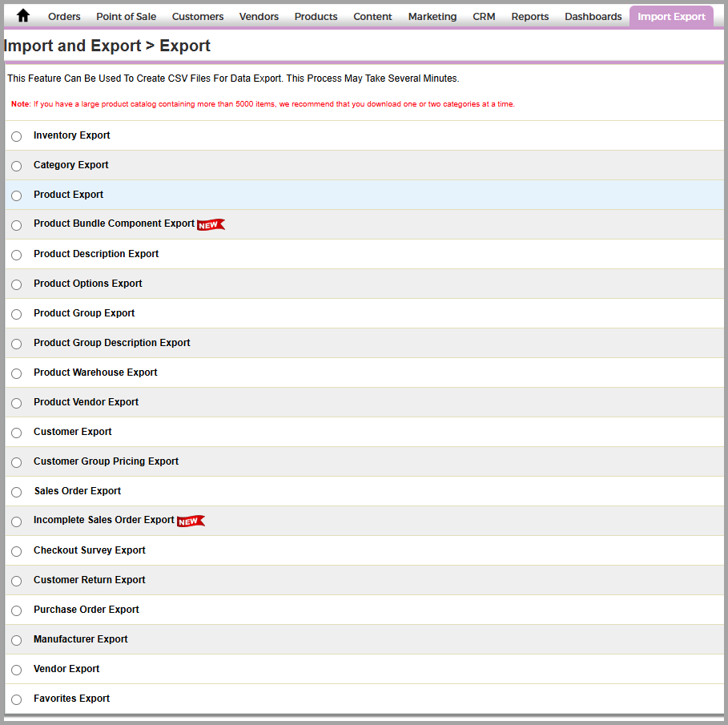
Task: Click Sales Order Export label
Action: [78, 491]
